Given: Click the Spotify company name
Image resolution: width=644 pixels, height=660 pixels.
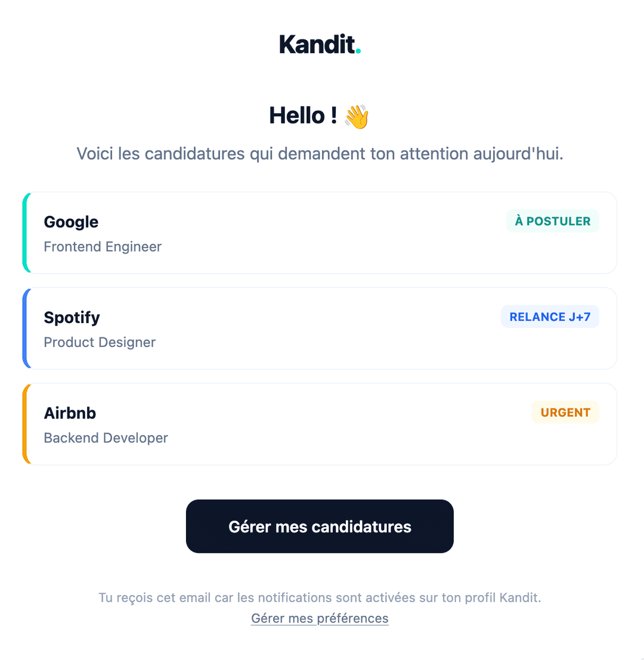Looking at the screenshot, I should (x=72, y=317).
